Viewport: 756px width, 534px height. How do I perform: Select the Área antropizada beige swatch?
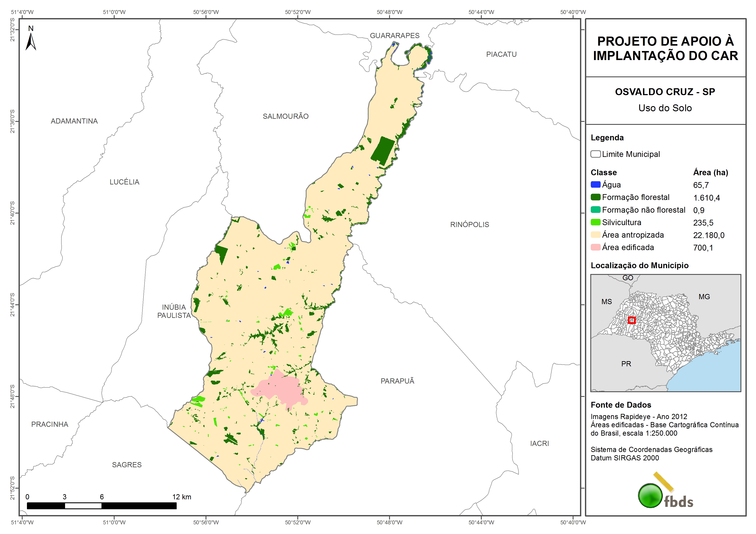tap(595, 235)
